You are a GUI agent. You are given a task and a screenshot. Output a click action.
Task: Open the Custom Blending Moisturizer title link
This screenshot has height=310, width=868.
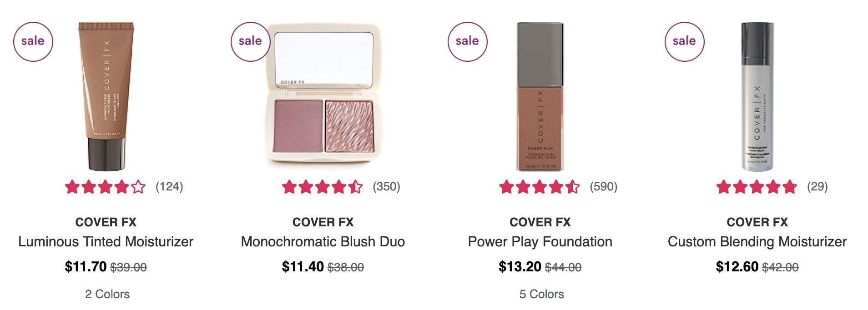point(757,241)
